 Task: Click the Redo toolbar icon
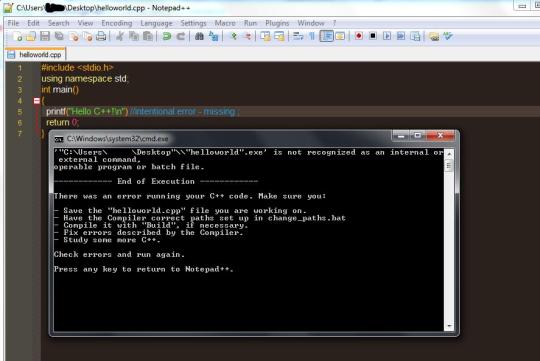pos(181,36)
